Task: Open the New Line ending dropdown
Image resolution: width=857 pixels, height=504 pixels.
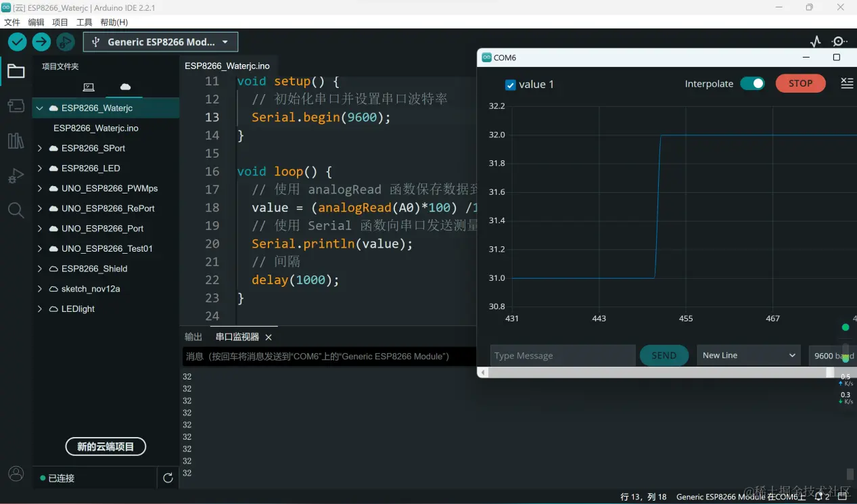Action: point(749,355)
